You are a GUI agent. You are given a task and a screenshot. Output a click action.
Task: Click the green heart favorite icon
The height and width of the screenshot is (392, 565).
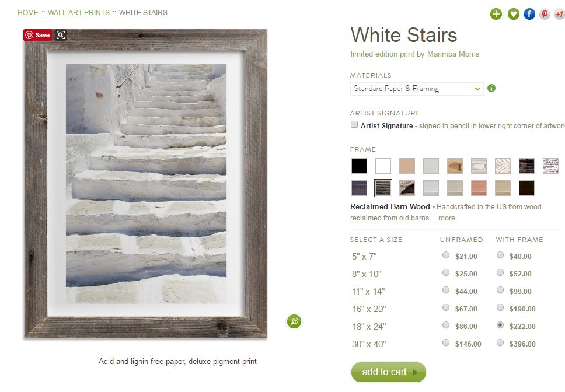click(513, 14)
